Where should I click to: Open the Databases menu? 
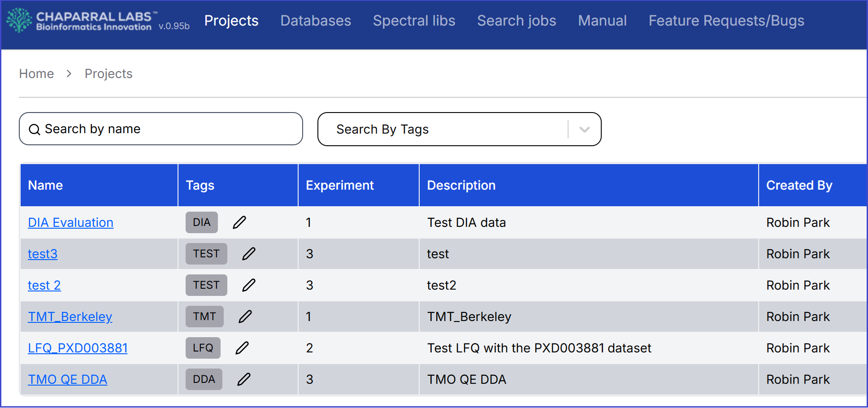316,21
